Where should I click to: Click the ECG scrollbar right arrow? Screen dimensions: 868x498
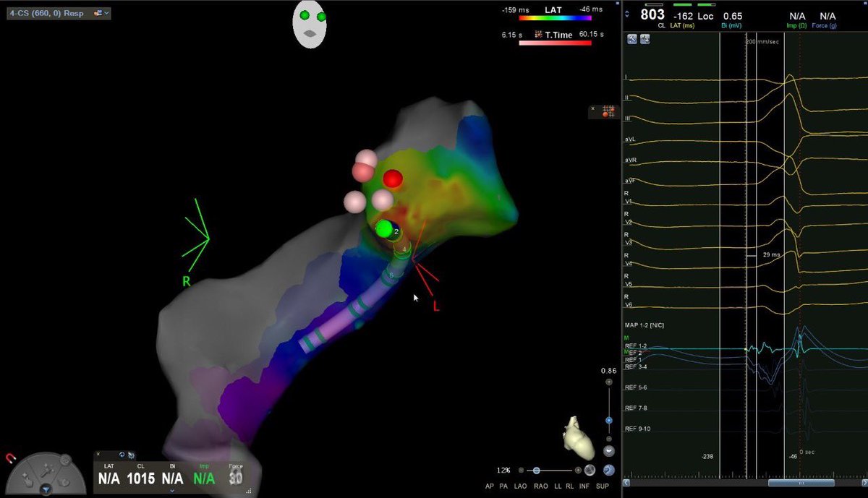864,483
